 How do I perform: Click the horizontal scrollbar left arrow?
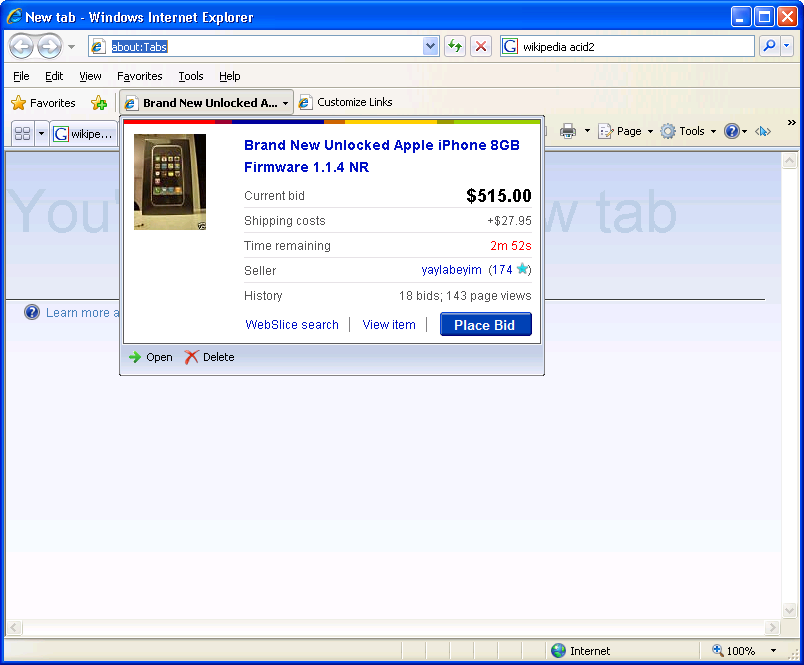14,628
